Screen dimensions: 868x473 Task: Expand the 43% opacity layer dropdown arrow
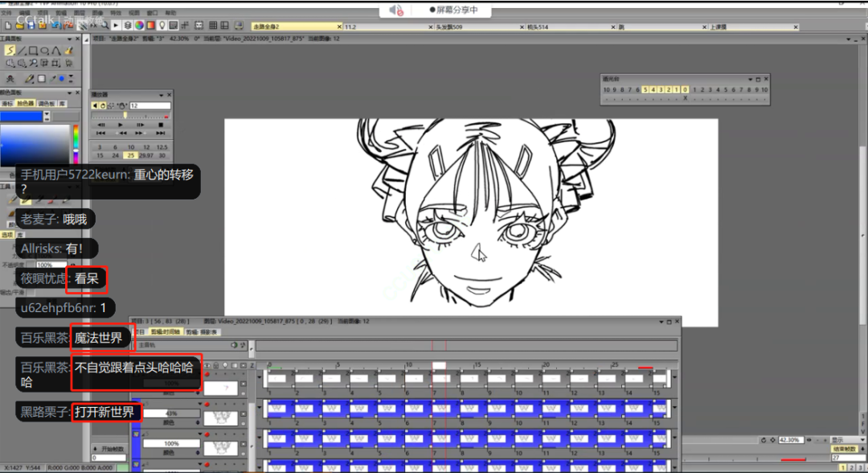point(200,405)
